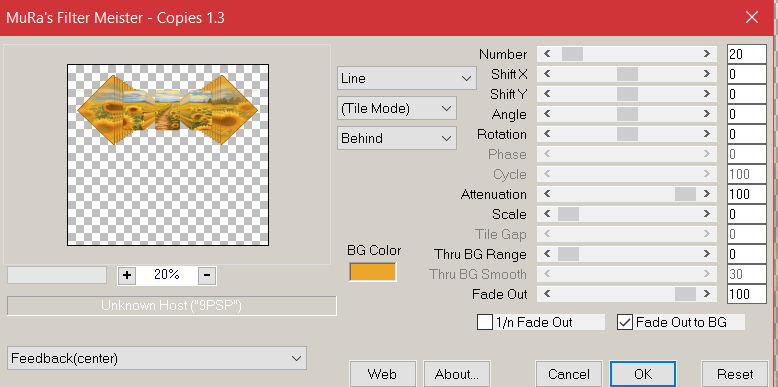
Task: Click the Reset button
Action: [x=735, y=374]
